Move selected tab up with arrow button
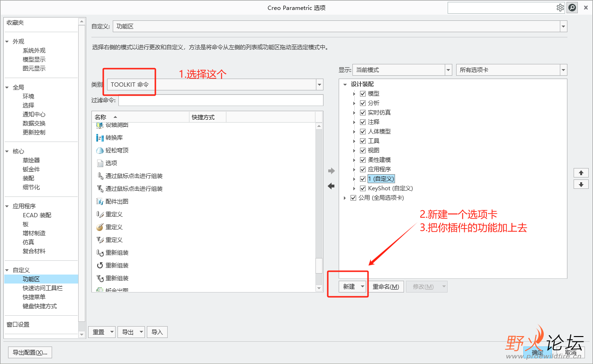This screenshot has height=364, width=593. [581, 173]
